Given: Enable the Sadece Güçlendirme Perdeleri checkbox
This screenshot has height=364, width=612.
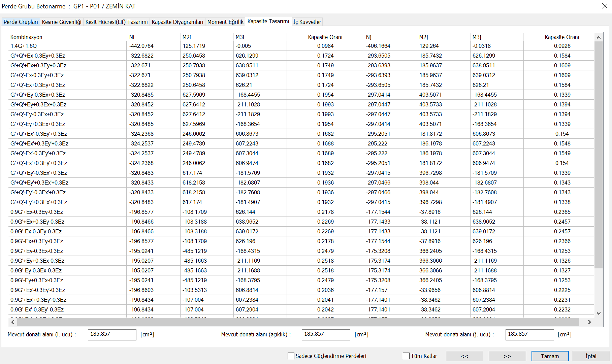Looking at the screenshot, I should [x=291, y=356].
